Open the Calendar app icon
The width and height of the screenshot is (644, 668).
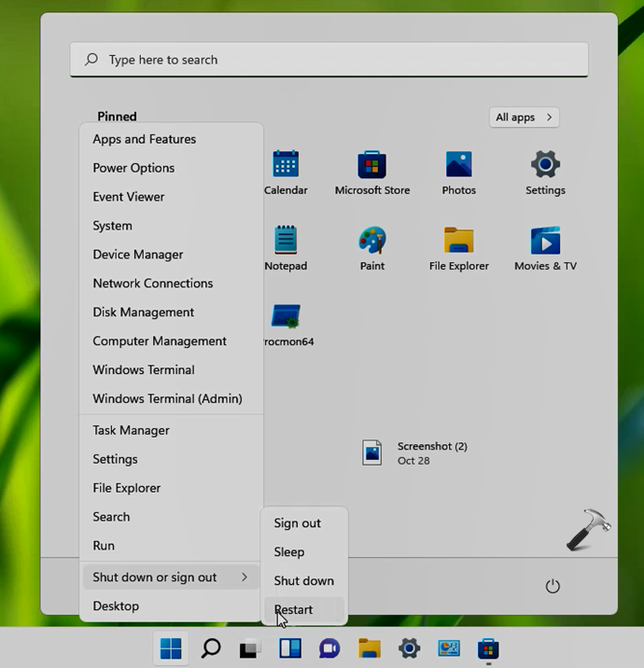coord(286,166)
